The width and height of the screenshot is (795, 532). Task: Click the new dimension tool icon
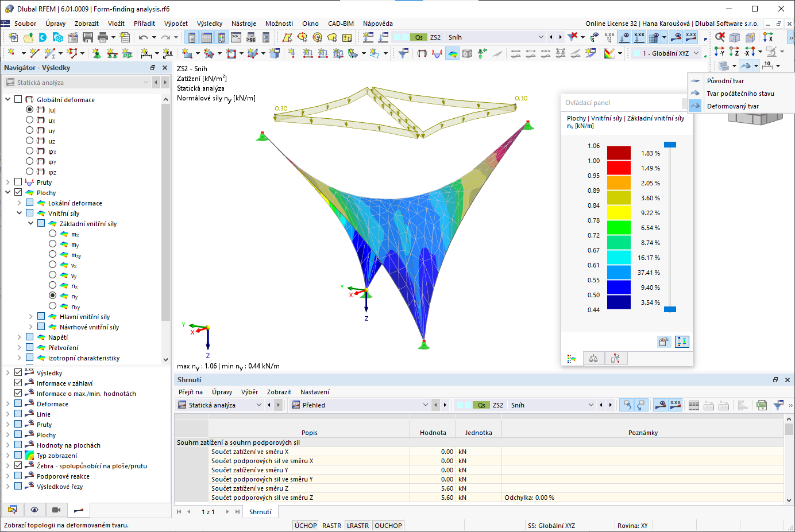pyautogui.click(x=146, y=53)
